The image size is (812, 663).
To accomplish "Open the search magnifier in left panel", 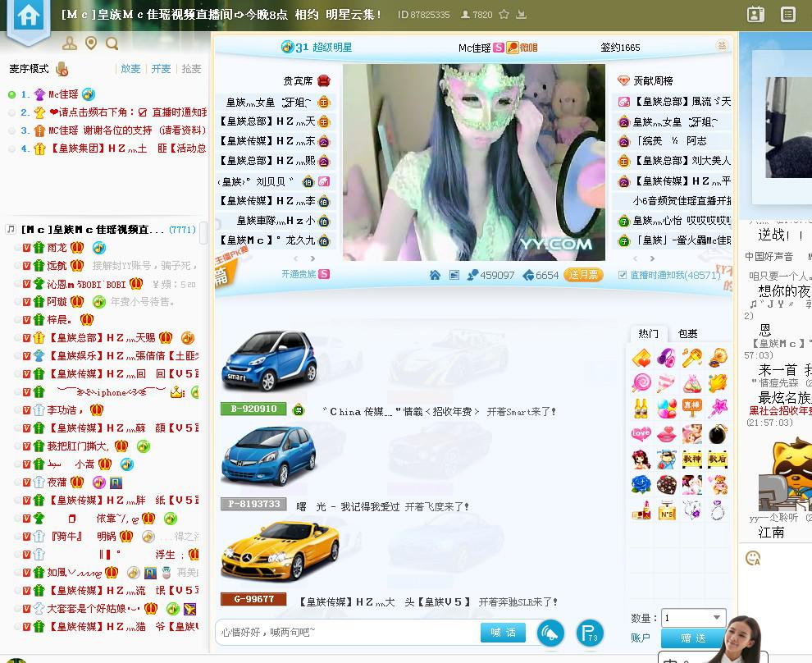I will pos(112,43).
